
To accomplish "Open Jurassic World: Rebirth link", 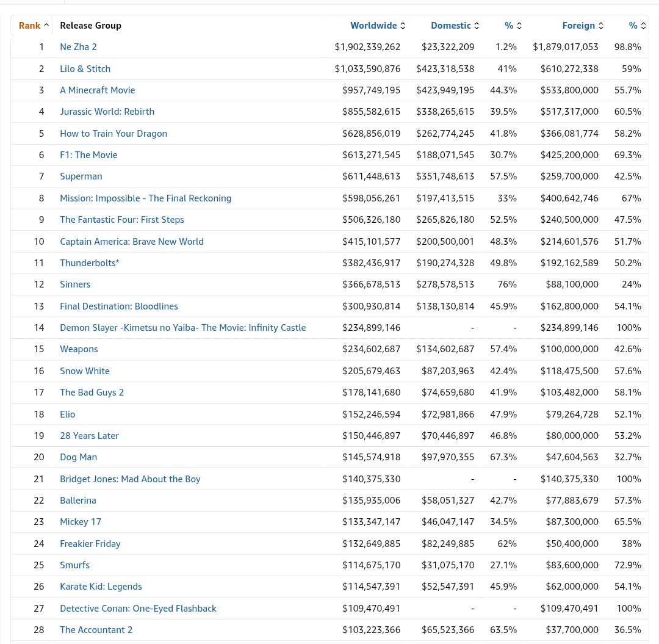I will pyautogui.click(x=107, y=112).
